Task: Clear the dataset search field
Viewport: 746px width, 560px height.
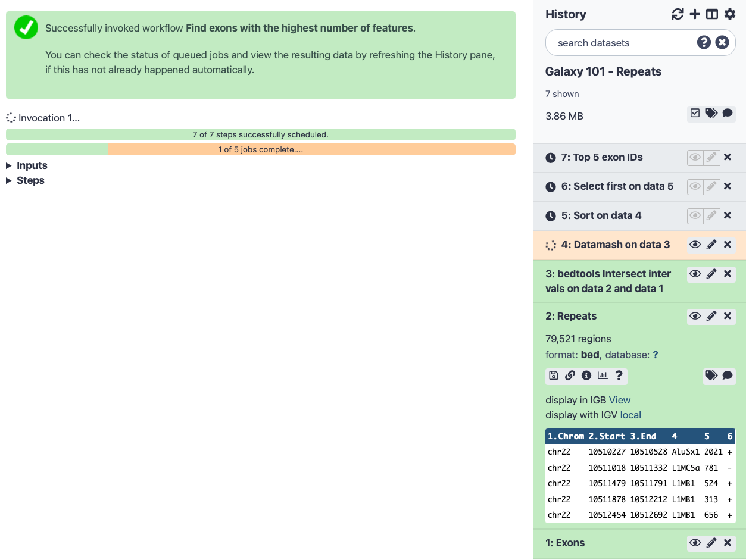Action: click(722, 42)
